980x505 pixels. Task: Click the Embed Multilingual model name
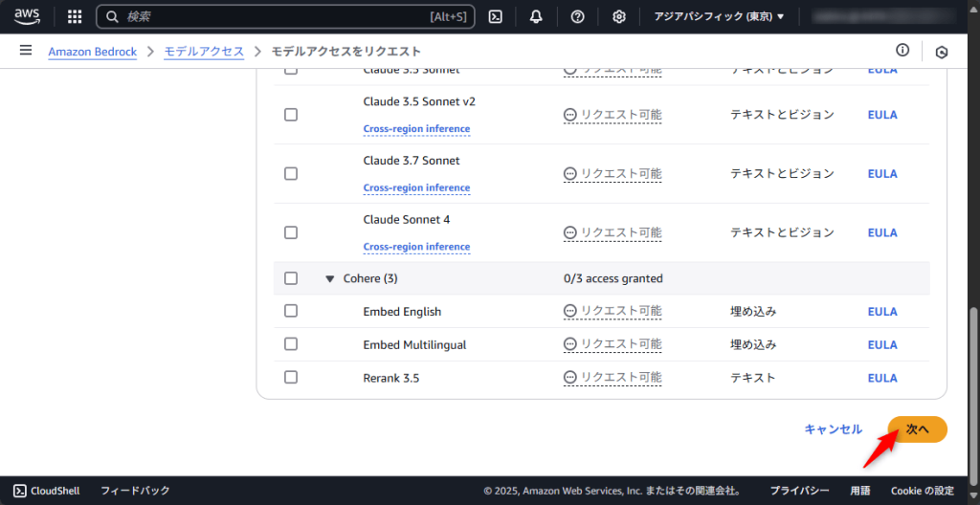[x=414, y=344]
